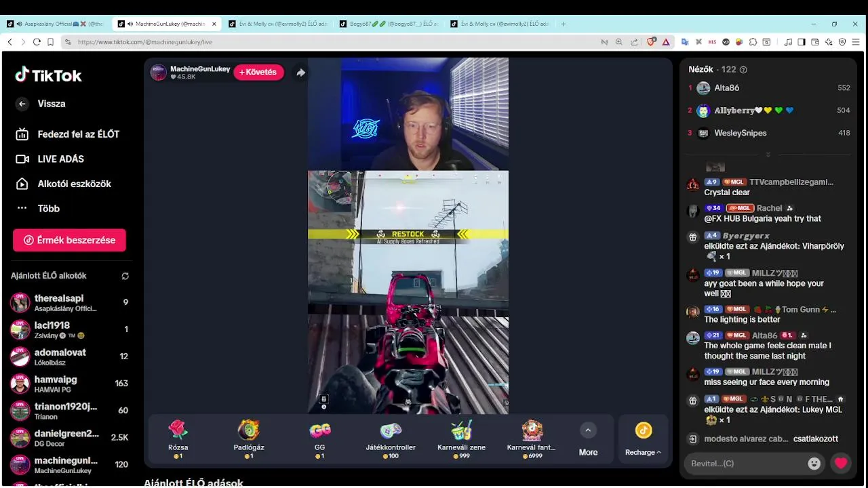Open laci1918 live channel
The image size is (868, 488).
click(x=69, y=329)
